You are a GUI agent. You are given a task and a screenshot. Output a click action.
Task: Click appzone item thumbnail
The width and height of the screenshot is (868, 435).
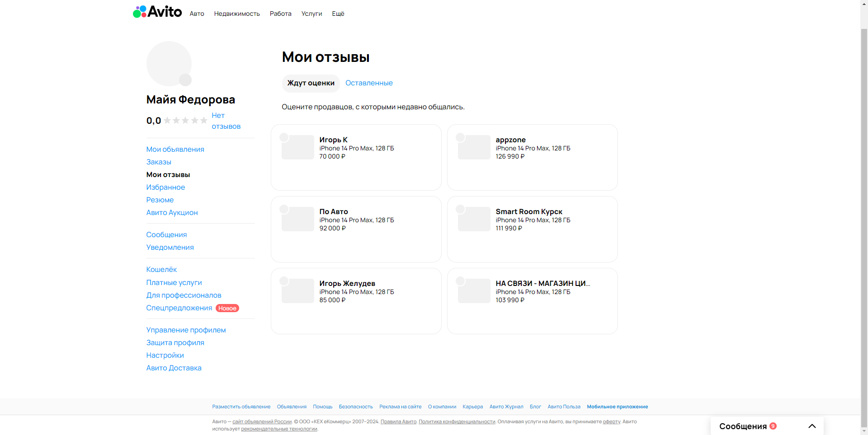[x=474, y=147]
